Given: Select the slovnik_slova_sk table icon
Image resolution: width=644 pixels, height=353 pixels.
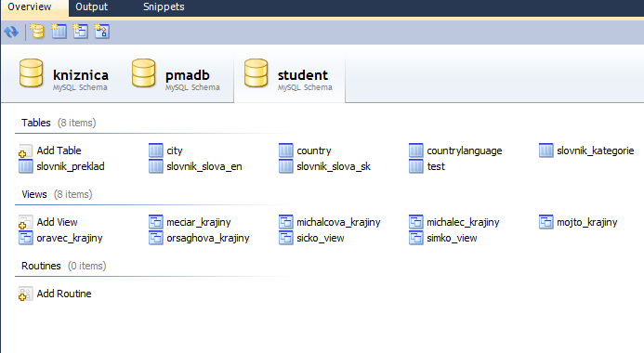Looking at the screenshot, I should [x=286, y=166].
